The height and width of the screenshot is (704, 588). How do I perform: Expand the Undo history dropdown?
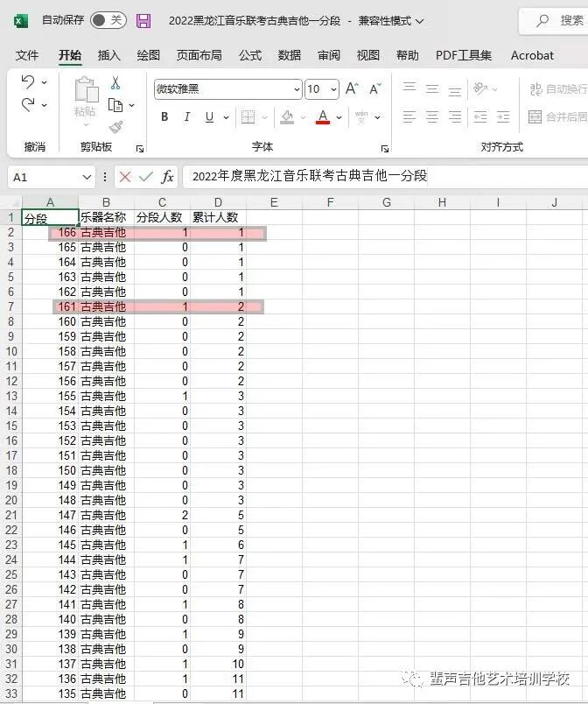[x=45, y=82]
